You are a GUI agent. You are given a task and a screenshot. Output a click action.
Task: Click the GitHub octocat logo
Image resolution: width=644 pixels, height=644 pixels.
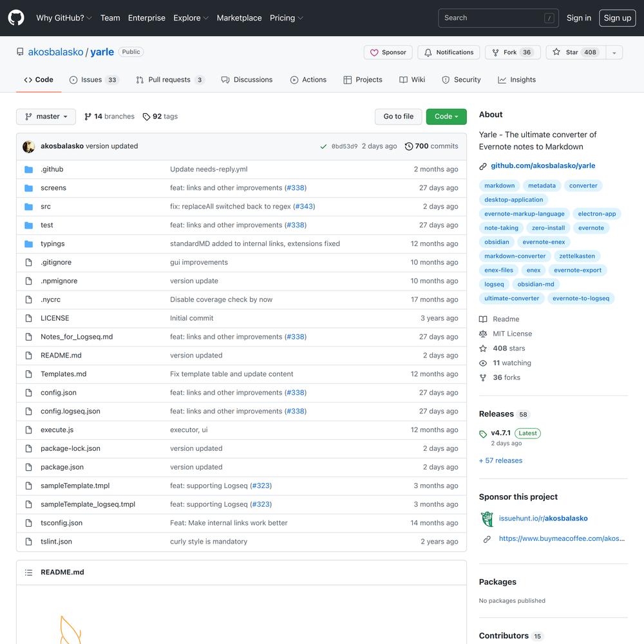pos(16,17)
